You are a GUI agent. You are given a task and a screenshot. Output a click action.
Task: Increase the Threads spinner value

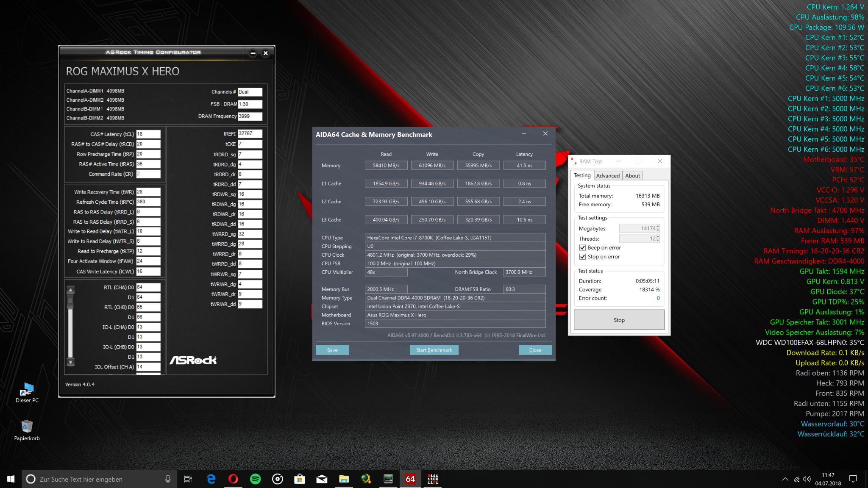[658, 236]
